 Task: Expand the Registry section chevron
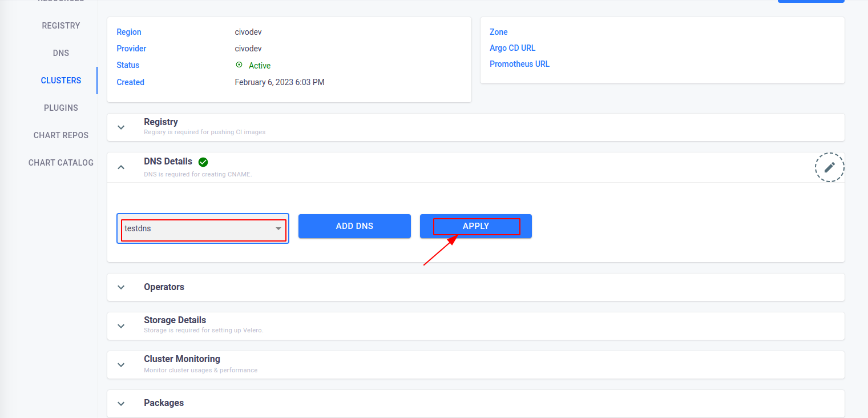[x=121, y=127]
